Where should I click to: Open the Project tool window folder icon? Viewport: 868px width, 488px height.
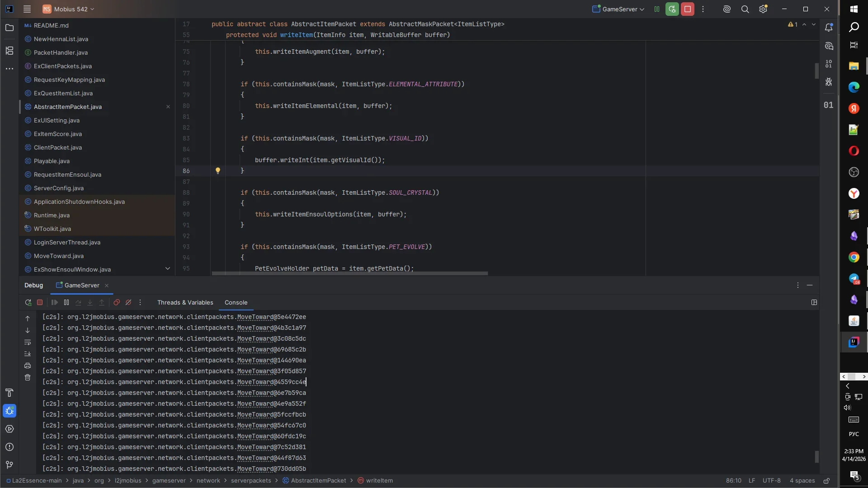coord(9,28)
